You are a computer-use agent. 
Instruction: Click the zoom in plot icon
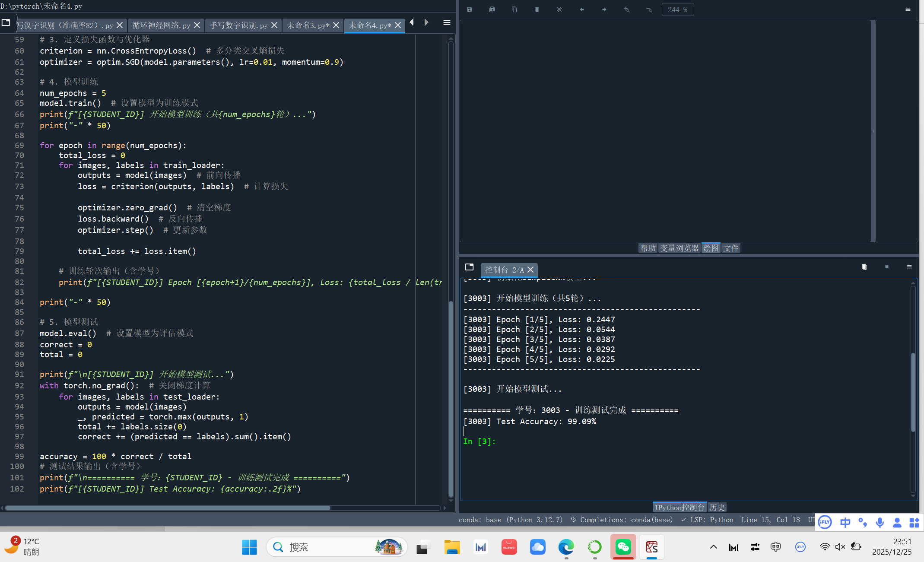(627, 10)
